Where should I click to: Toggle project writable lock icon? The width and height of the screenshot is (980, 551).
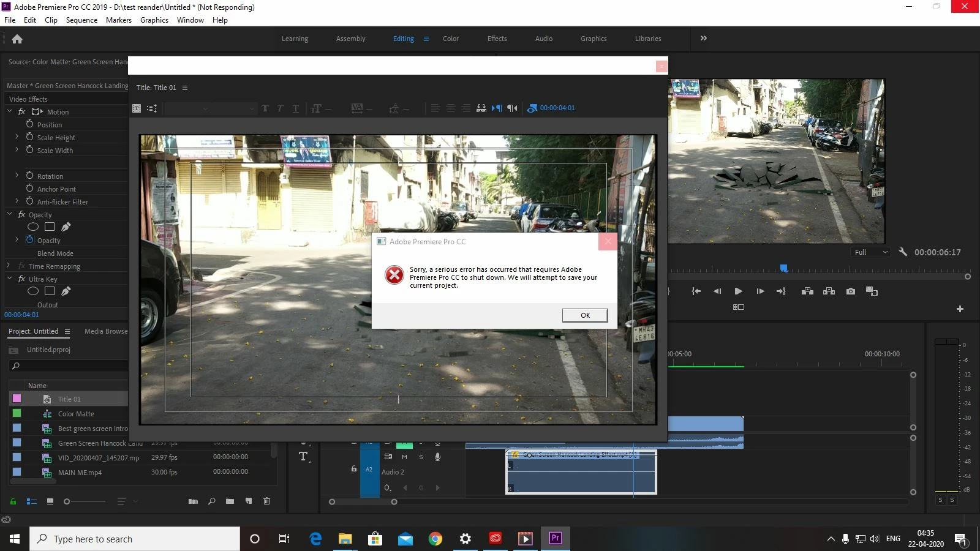click(x=13, y=501)
